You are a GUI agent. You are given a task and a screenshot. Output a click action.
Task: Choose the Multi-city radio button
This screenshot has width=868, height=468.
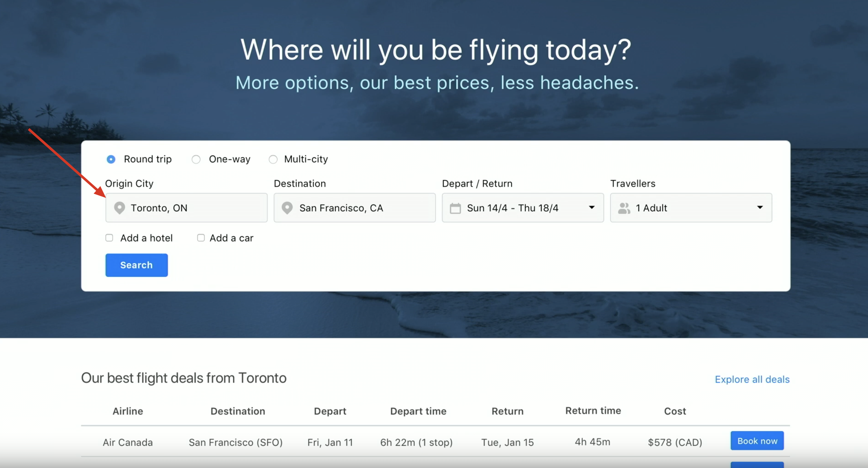(273, 159)
